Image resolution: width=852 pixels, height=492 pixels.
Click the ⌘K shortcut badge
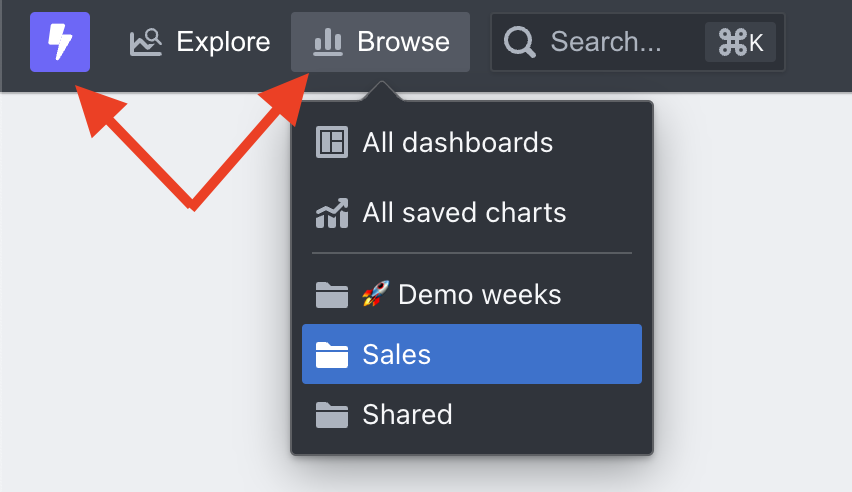pos(740,42)
